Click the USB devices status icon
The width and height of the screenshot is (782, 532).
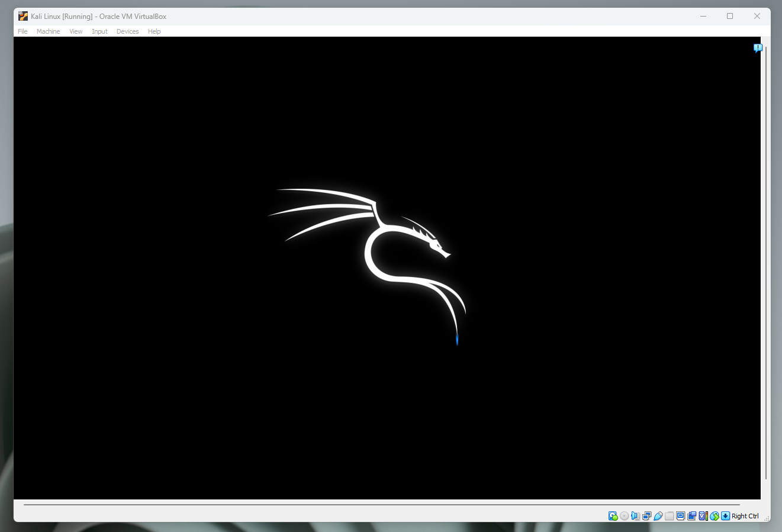[x=658, y=516]
